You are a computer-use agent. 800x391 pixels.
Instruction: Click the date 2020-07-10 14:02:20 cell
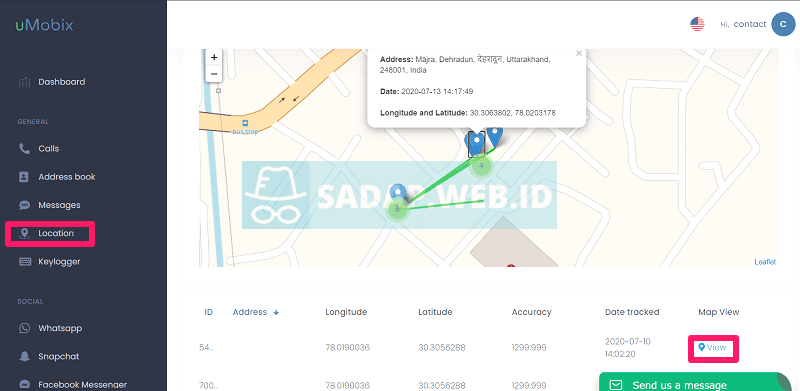[x=628, y=347]
